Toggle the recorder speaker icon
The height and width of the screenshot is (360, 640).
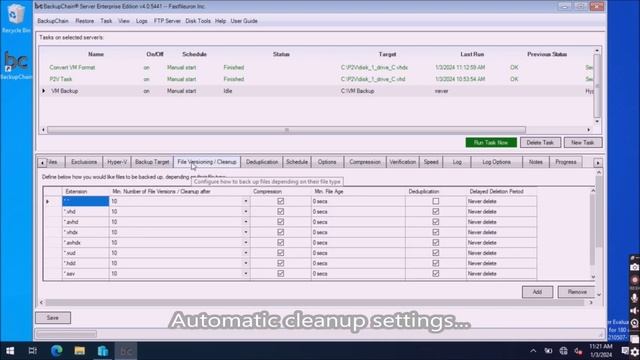(634, 311)
